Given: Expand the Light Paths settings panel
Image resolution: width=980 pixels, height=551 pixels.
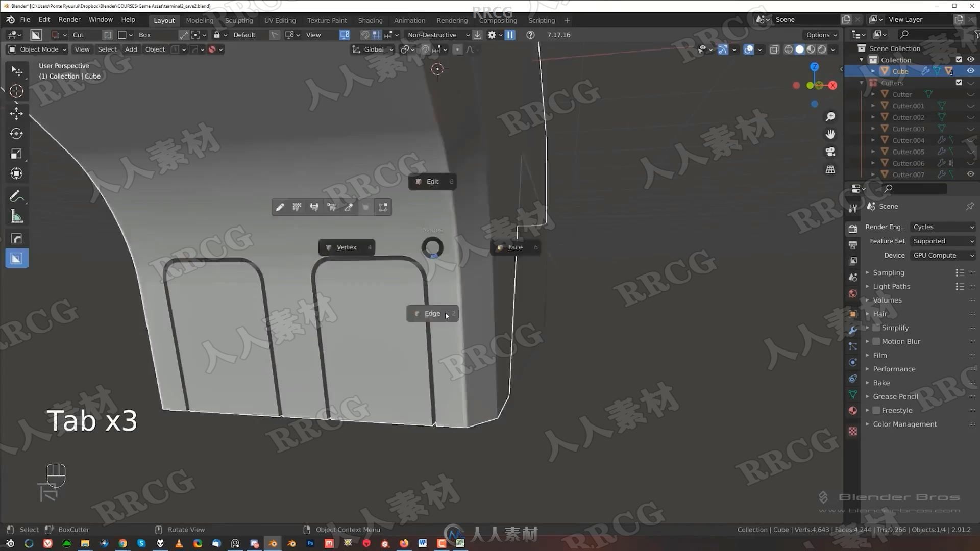Looking at the screenshot, I should click(868, 286).
